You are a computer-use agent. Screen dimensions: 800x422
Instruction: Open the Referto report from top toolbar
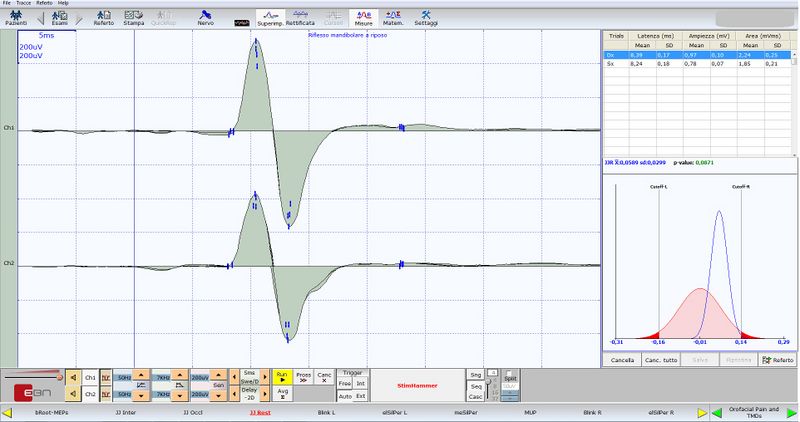point(103,17)
